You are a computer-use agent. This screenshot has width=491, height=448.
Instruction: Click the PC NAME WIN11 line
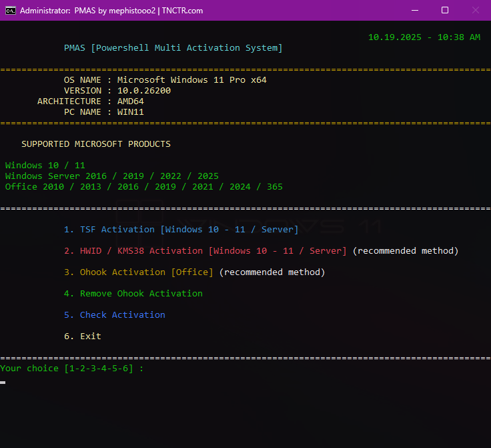tap(103, 112)
